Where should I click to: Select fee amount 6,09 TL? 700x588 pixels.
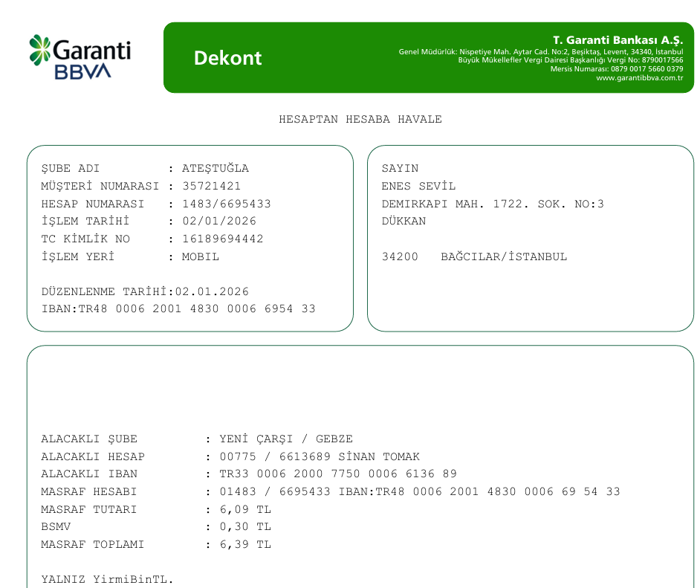[x=245, y=509]
